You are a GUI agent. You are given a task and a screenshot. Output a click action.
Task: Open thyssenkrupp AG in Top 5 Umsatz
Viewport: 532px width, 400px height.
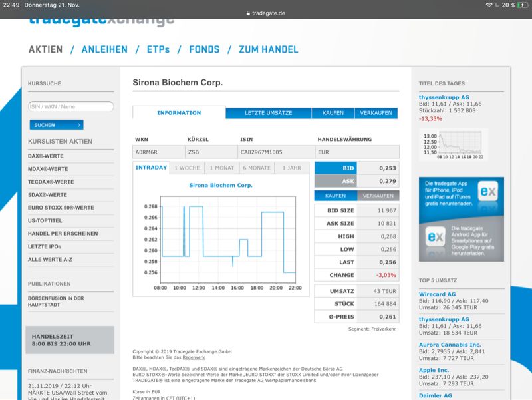coord(444,319)
